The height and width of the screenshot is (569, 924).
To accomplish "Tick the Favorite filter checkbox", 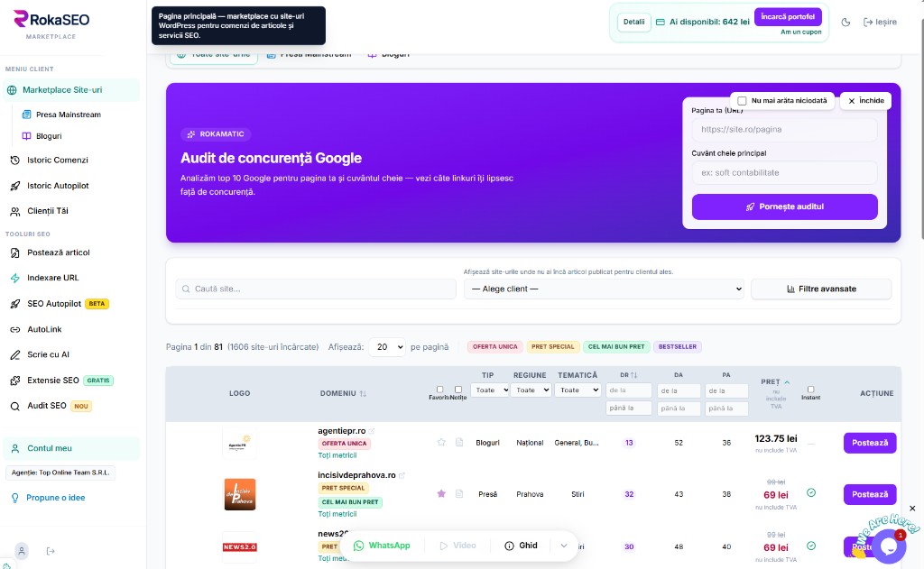I will point(439,390).
